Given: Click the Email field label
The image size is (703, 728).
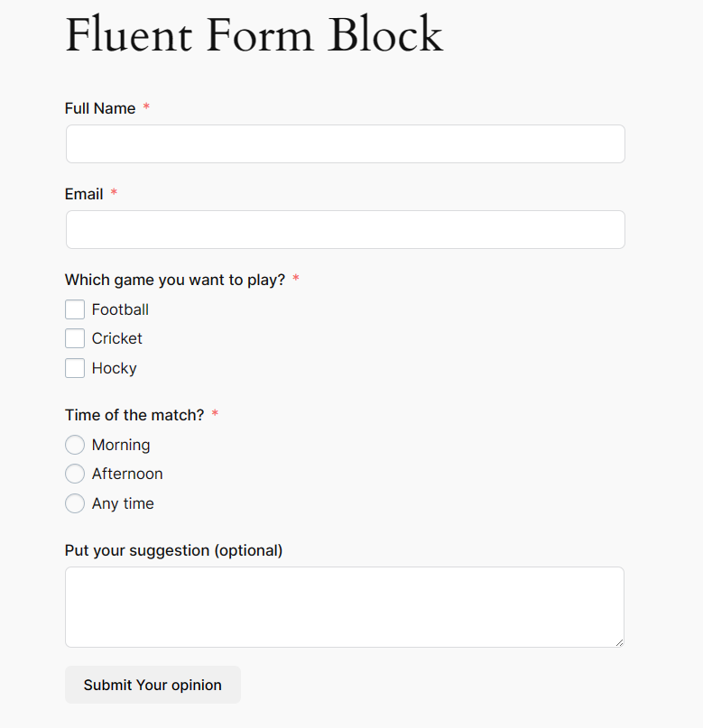Looking at the screenshot, I should pos(84,194).
